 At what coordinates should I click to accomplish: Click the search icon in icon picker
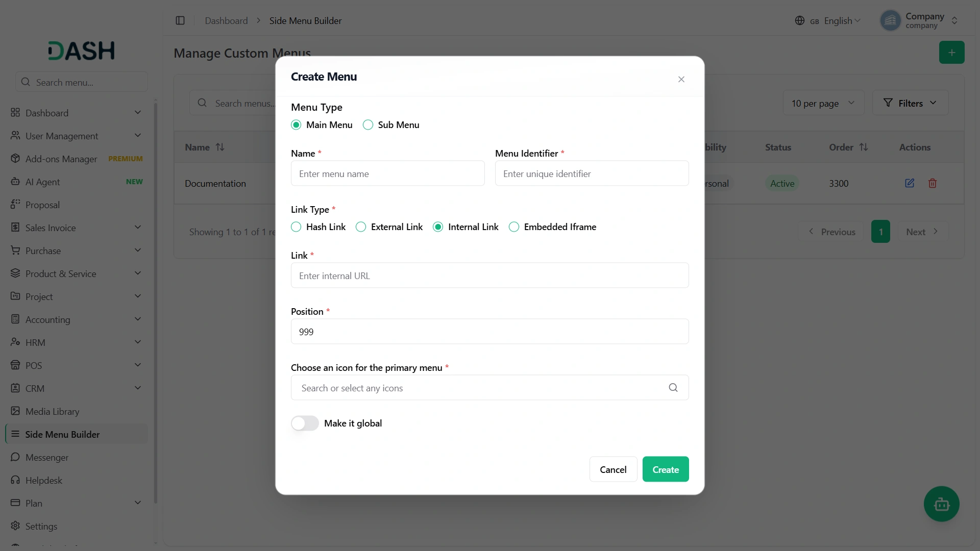tap(673, 388)
